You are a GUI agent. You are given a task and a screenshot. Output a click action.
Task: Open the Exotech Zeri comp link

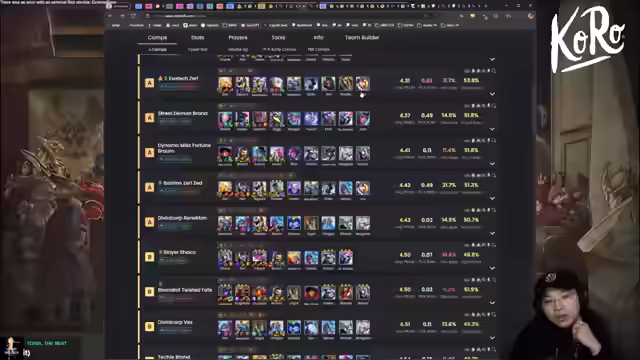point(183,78)
